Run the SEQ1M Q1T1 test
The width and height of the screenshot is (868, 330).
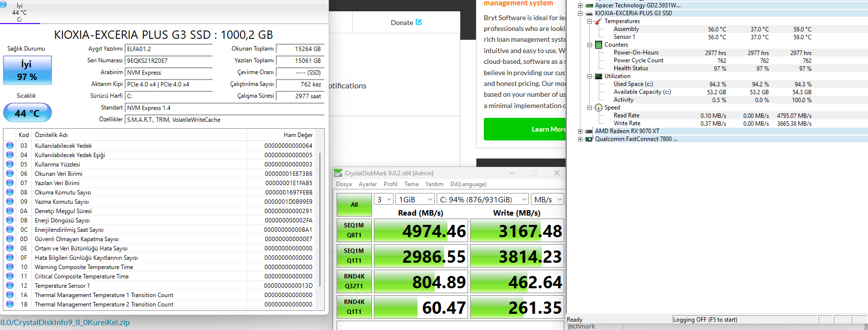(x=354, y=256)
